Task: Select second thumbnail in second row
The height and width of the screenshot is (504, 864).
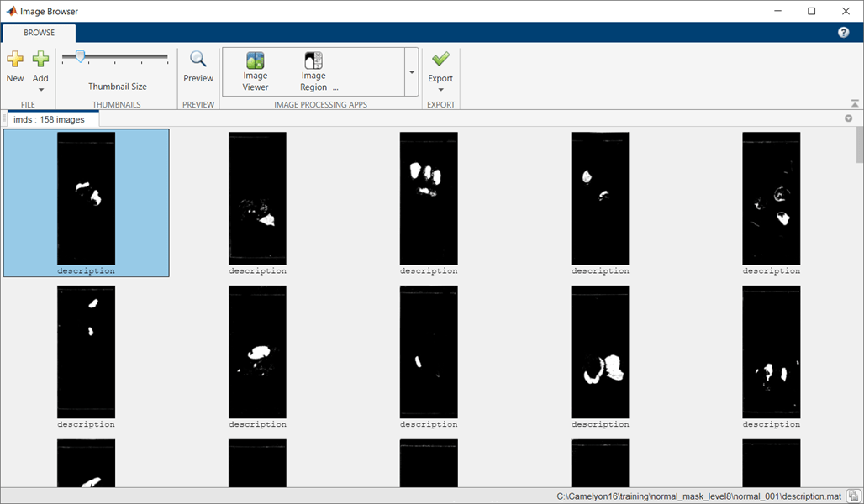Action: (257, 352)
